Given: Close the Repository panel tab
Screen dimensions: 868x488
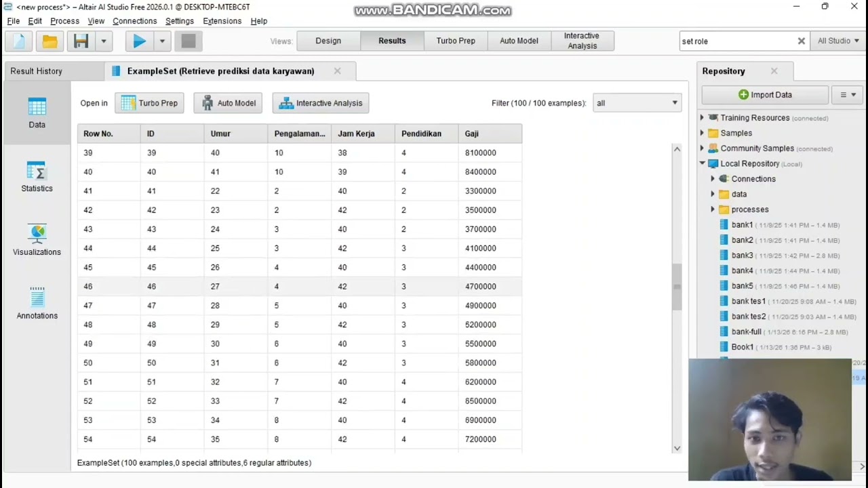Looking at the screenshot, I should [774, 71].
